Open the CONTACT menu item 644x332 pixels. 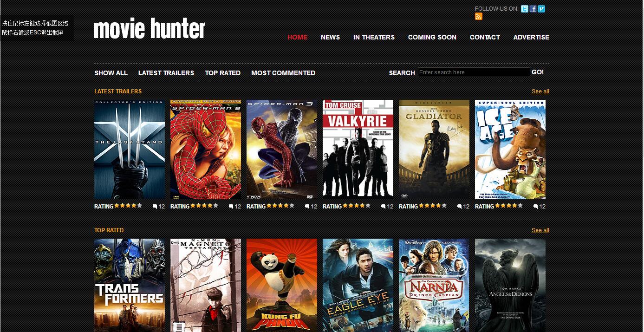coord(485,37)
